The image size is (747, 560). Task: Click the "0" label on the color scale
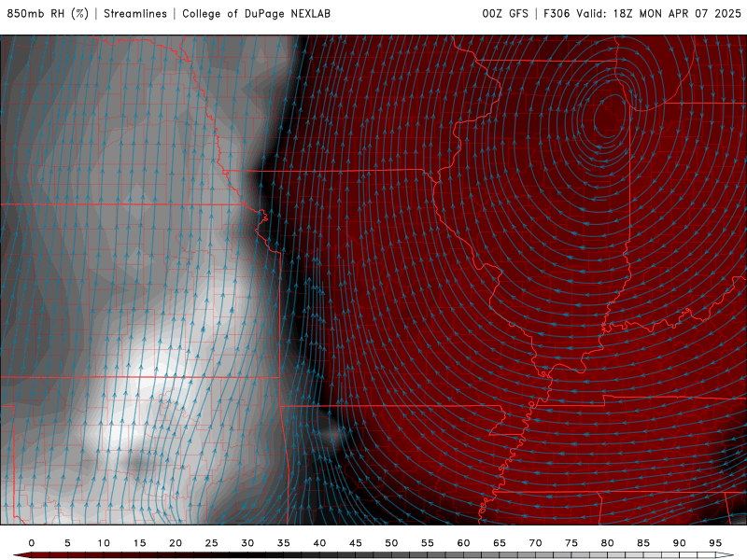pyautogui.click(x=32, y=543)
